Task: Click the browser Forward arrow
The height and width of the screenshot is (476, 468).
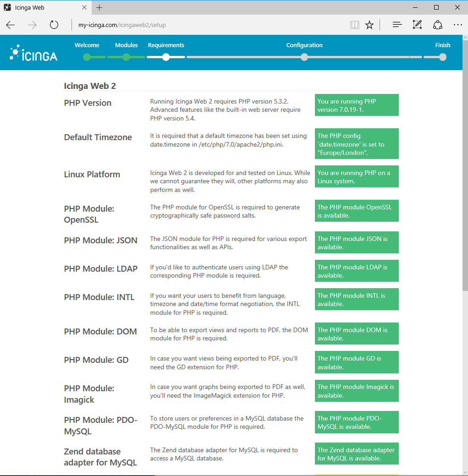Action: [x=32, y=25]
